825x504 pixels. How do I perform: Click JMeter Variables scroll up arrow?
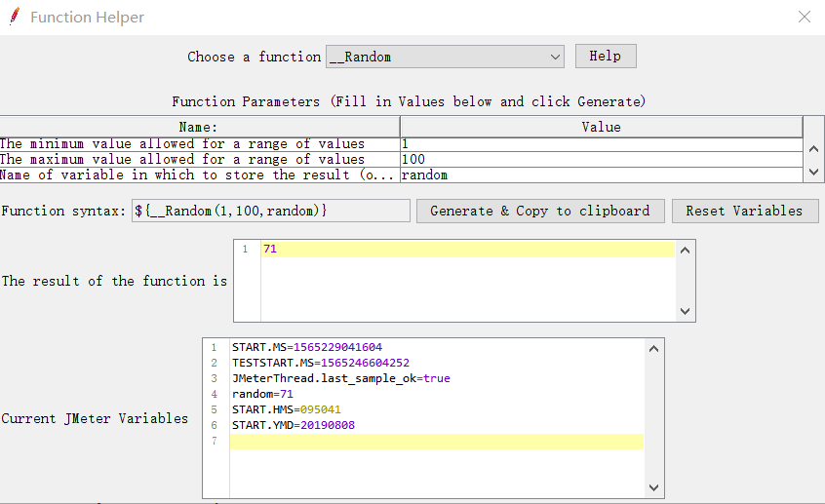[654, 349]
